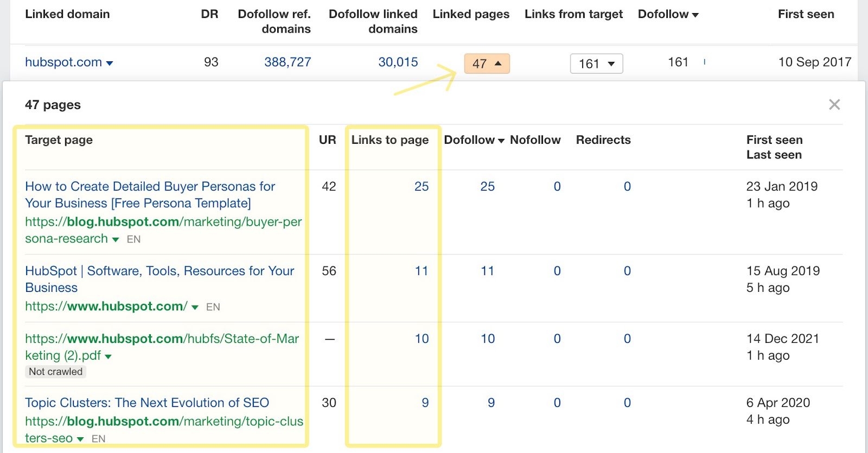Image resolution: width=868 pixels, height=453 pixels.
Task: Click 25 in Links to page column
Action: point(422,186)
